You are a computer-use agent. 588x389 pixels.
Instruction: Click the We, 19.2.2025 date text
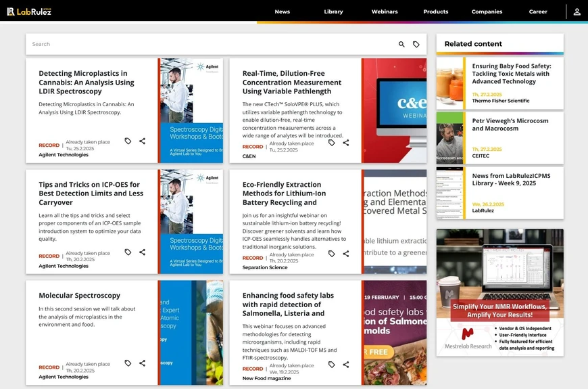pyautogui.click(x=285, y=372)
